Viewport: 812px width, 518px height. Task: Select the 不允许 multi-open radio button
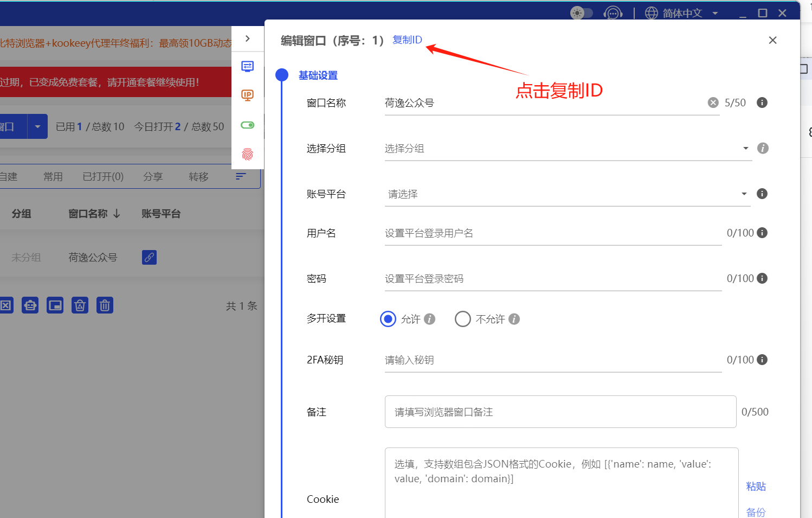[x=462, y=319]
